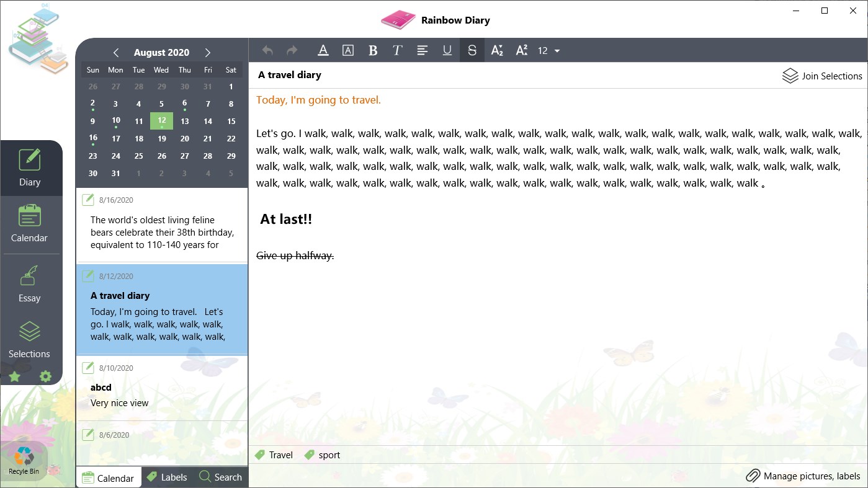This screenshot has height=488, width=868.
Task: Toggle underline formatting
Action: [x=447, y=50]
